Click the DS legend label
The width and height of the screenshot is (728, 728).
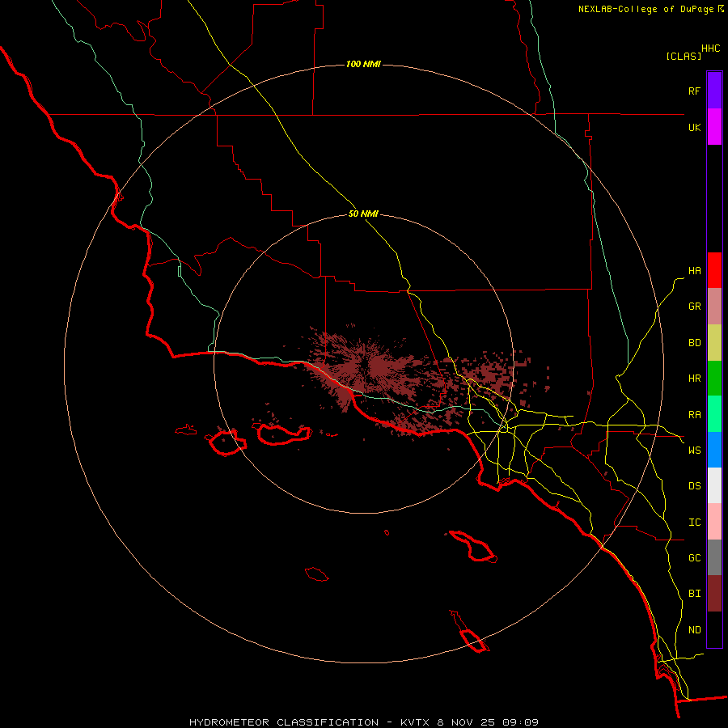click(x=694, y=486)
